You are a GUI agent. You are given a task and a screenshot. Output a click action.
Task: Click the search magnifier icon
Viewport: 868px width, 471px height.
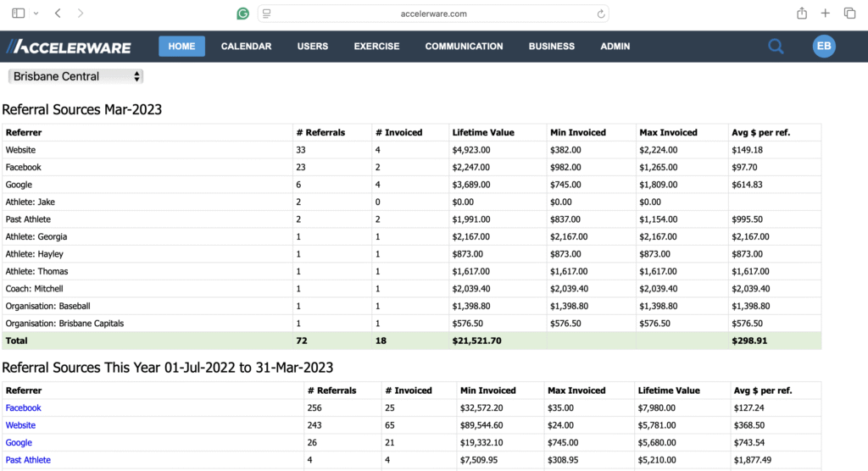(x=776, y=47)
